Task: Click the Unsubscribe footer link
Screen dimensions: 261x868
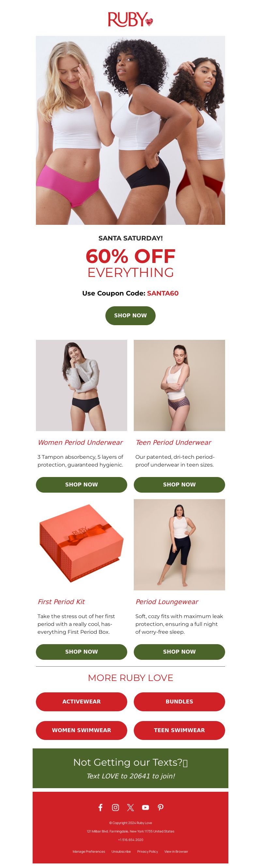Action: click(x=121, y=851)
